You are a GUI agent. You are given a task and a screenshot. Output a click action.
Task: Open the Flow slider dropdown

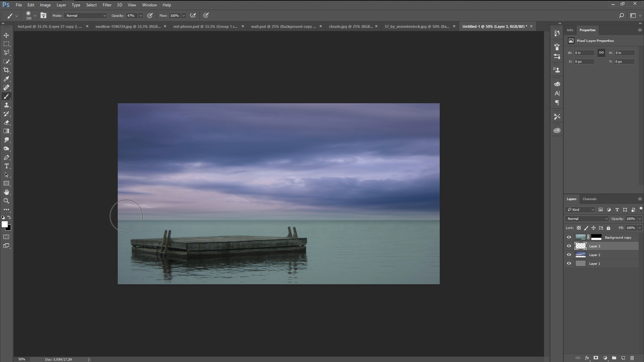tap(183, 16)
